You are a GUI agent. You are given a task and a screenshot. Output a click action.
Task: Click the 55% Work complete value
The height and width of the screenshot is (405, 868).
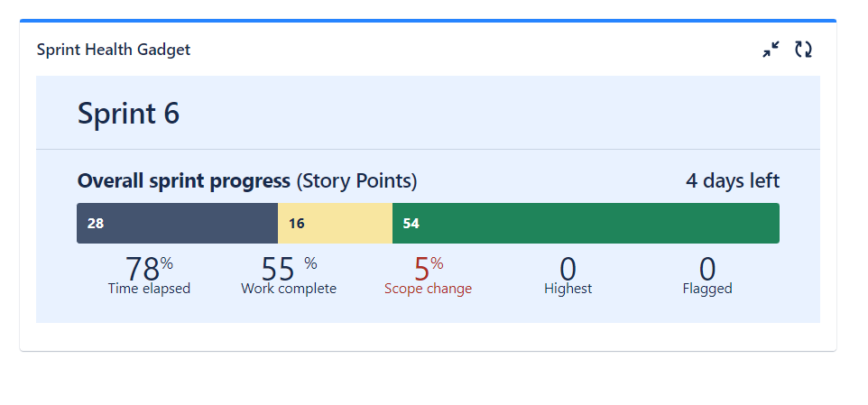tap(288, 269)
